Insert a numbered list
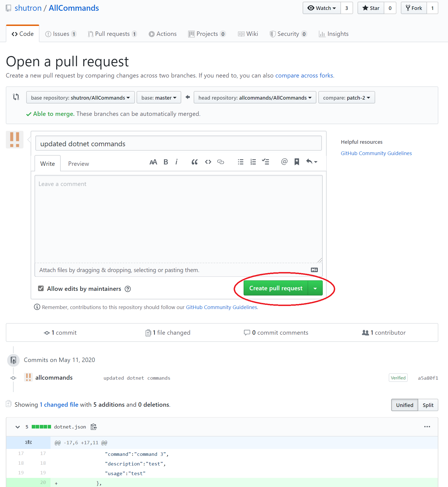This screenshot has width=448, height=487. (x=253, y=162)
